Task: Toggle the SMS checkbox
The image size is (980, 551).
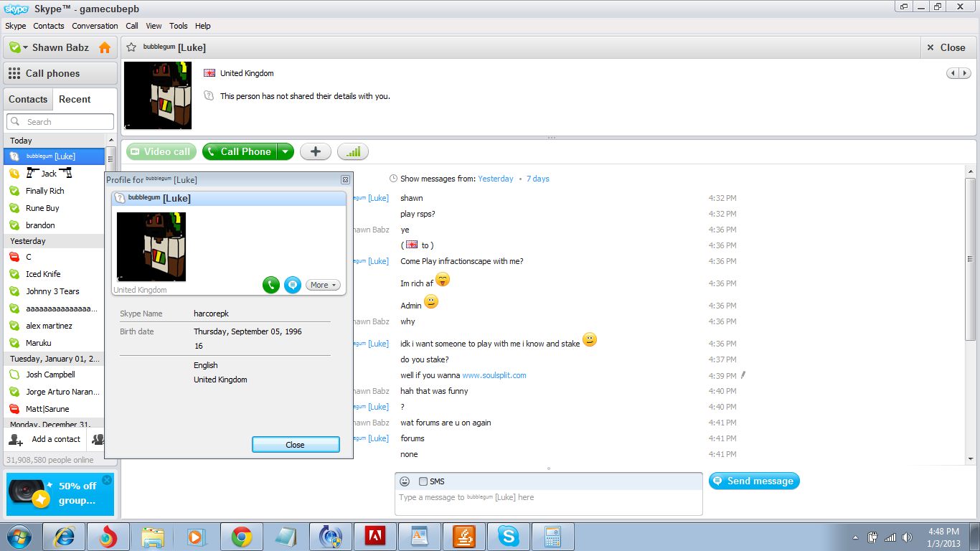Action: (423, 481)
